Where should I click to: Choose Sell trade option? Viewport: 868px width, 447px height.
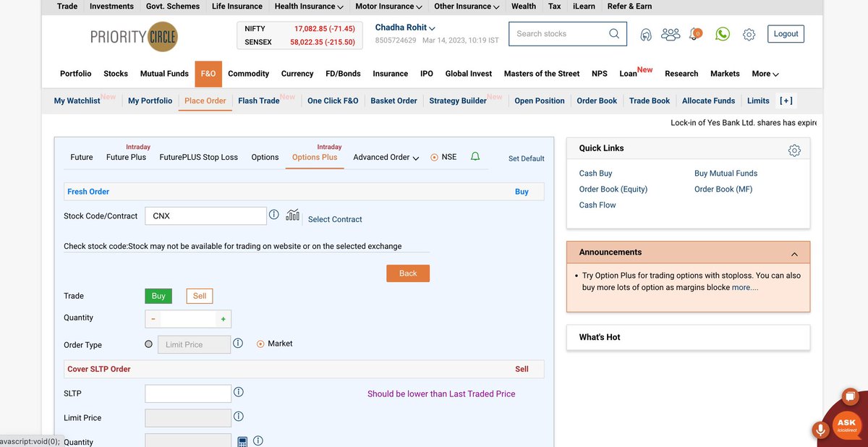click(200, 296)
